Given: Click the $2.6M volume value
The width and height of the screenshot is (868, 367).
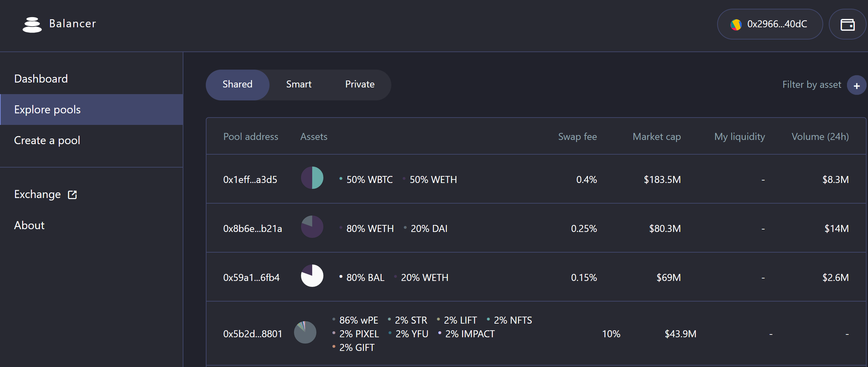Looking at the screenshot, I should (836, 277).
